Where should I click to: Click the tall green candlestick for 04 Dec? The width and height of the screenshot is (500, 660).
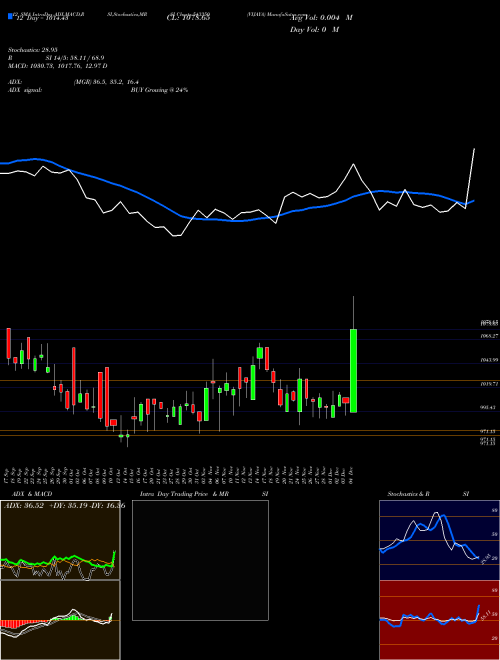(354, 370)
